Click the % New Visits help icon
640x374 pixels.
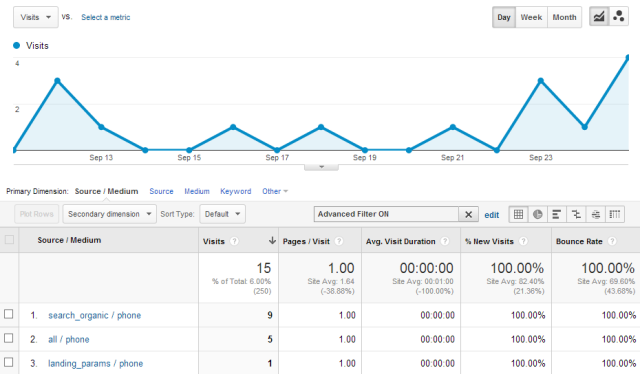(523, 241)
